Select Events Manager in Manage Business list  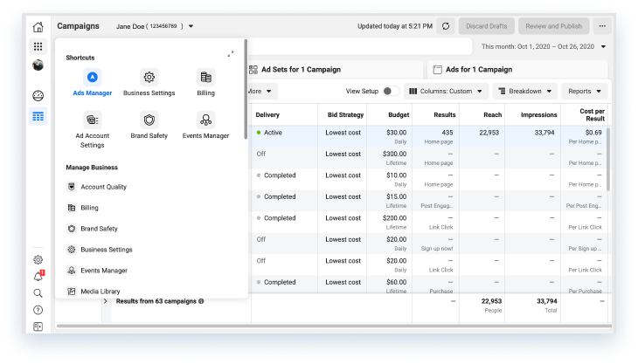tap(97, 271)
